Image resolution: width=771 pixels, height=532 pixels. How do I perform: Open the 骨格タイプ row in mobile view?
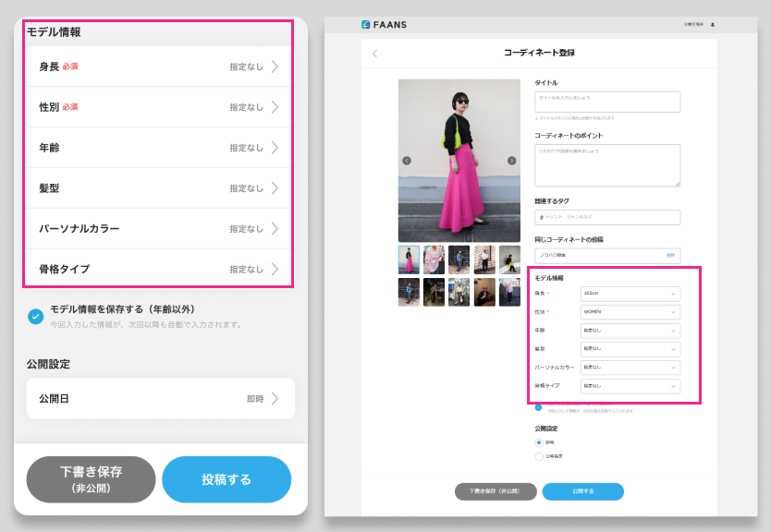point(160,269)
